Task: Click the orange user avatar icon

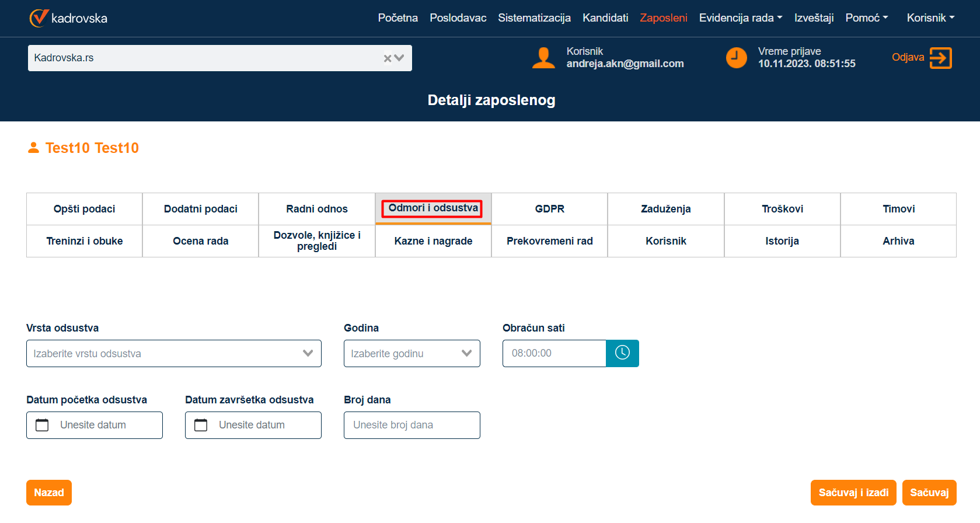Action: [x=543, y=58]
